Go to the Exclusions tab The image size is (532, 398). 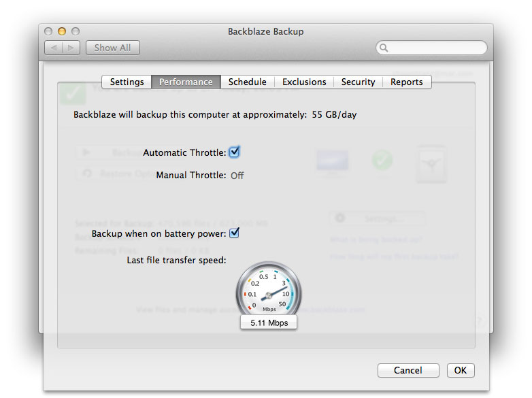pos(304,82)
